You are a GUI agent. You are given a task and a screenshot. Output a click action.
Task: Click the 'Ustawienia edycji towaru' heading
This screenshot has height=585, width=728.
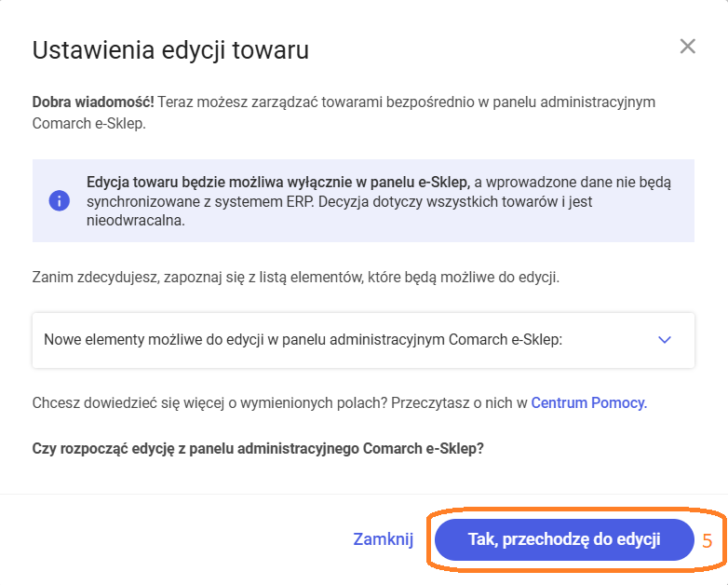(x=170, y=50)
